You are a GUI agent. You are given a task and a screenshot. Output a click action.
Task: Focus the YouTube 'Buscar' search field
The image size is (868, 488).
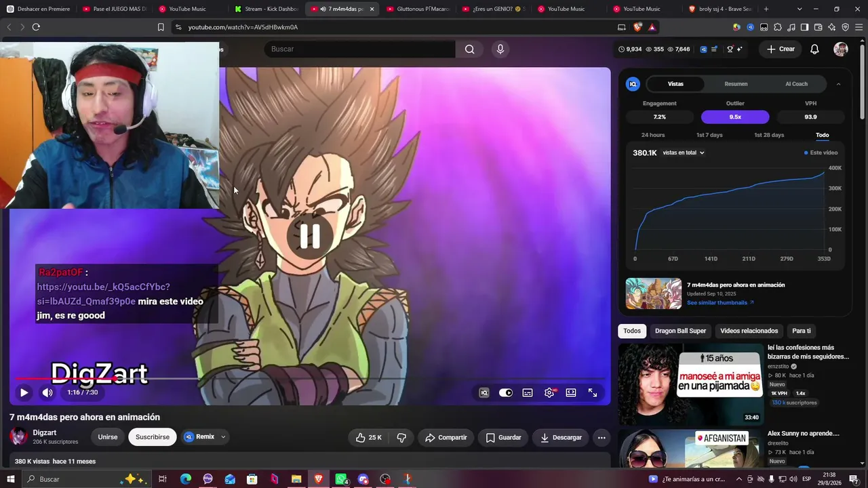(360, 49)
